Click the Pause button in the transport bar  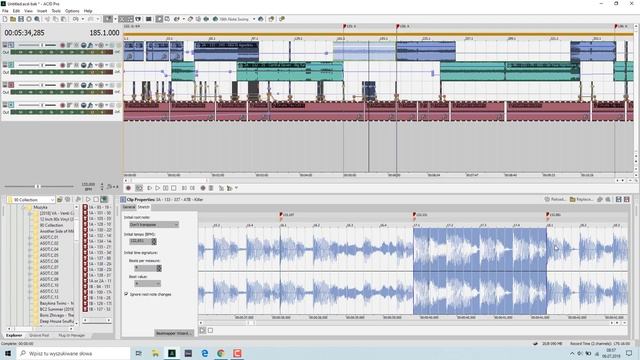click(x=165, y=188)
